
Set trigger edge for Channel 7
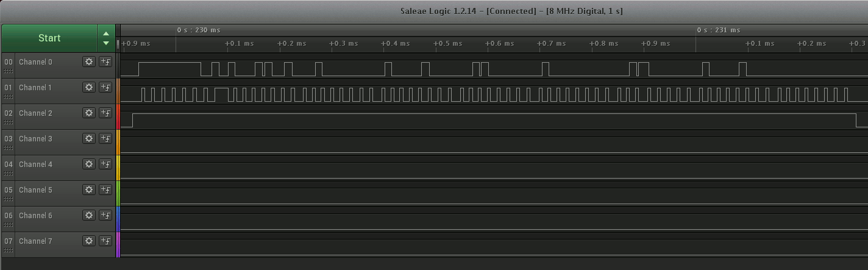[105, 241]
